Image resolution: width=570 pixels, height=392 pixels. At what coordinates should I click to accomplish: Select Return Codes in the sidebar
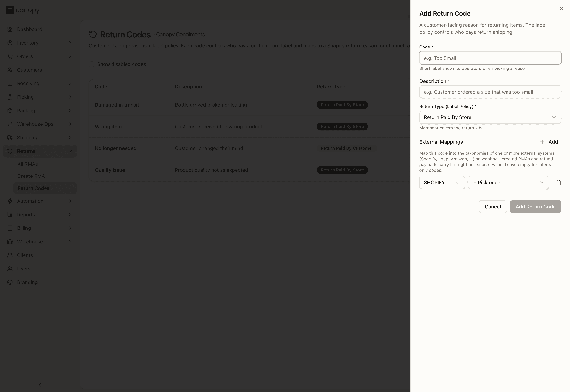(x=45, y=188)
